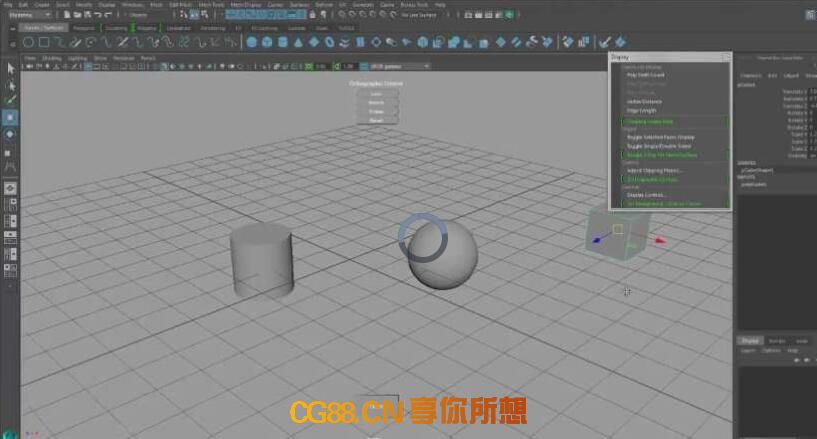Open the Create menu
Viewport: 817px width, 439px height.
coord(42,5)
